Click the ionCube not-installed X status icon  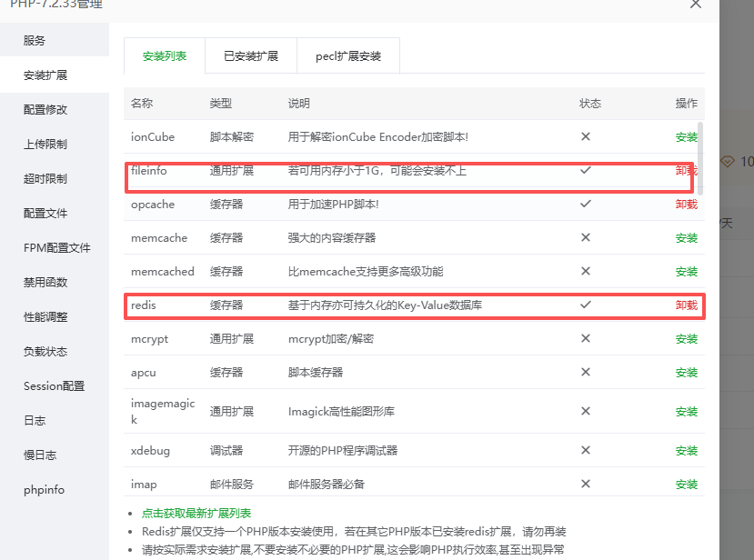(x=585, y=136)
